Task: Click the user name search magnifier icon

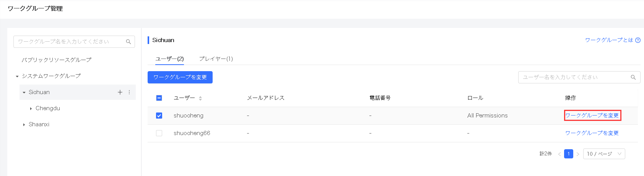Action: tap(633, 77)
